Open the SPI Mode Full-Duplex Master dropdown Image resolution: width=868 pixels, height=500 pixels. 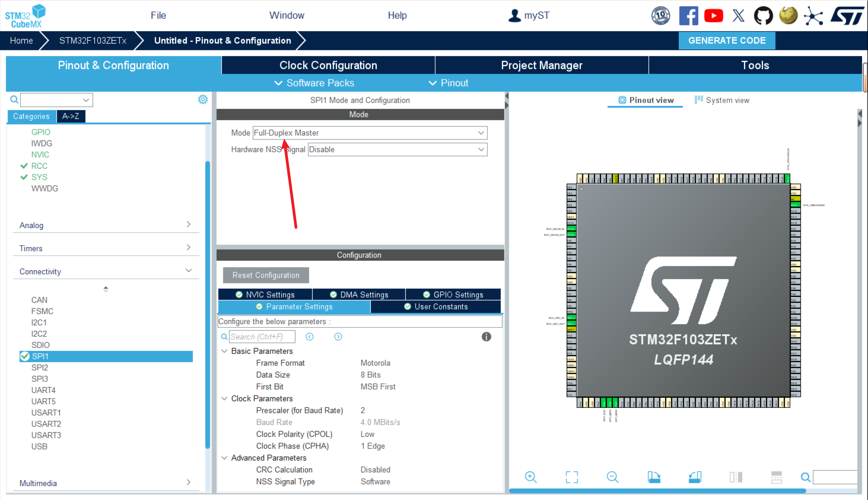click(370, 133)
